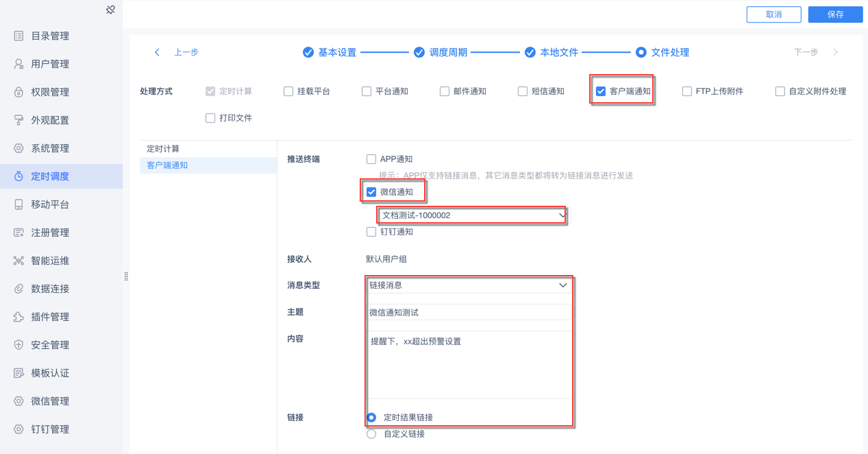
Task: Open the 文档测试-1000002 dropdown
Action: click(473, 215)
